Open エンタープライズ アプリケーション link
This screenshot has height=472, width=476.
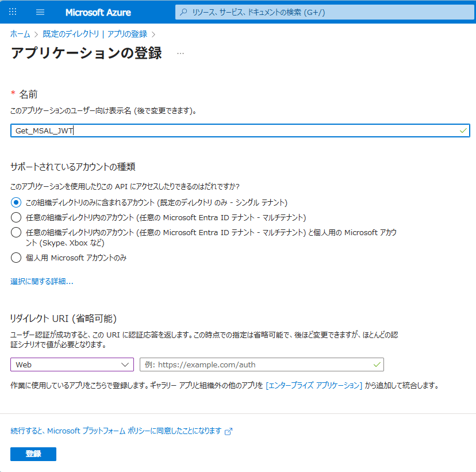314,386
